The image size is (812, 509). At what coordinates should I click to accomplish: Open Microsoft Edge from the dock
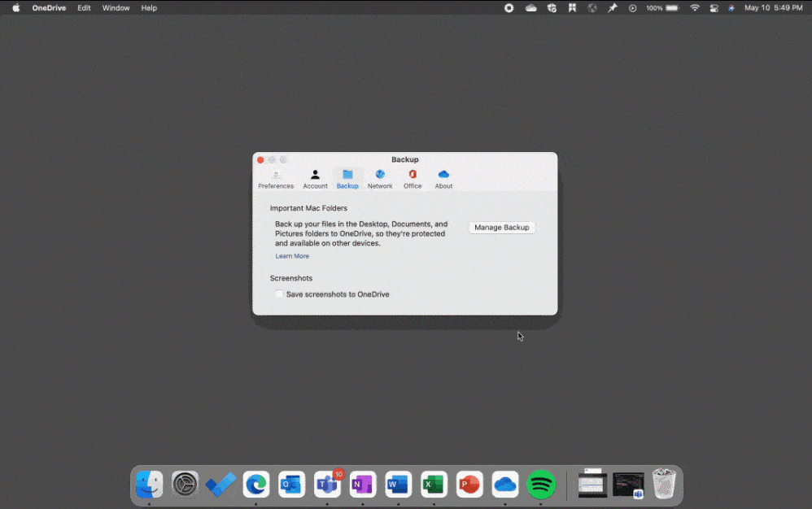[x=256, y=485]
